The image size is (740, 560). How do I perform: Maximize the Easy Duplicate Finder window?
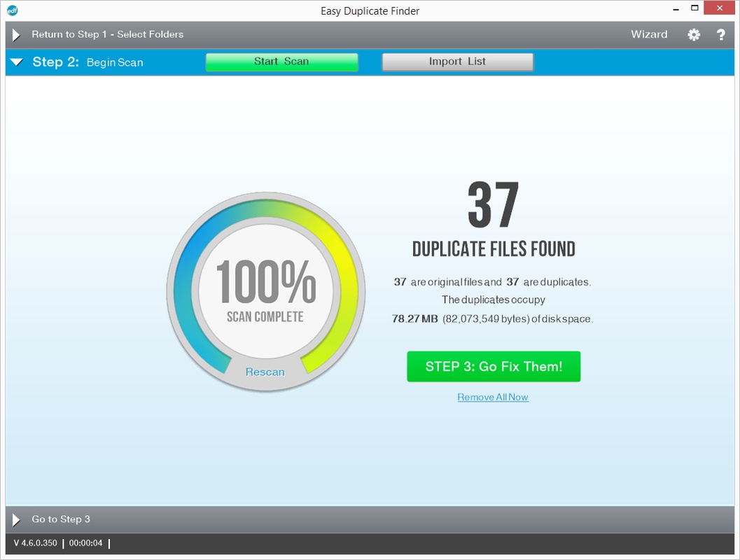pos(694,8)
